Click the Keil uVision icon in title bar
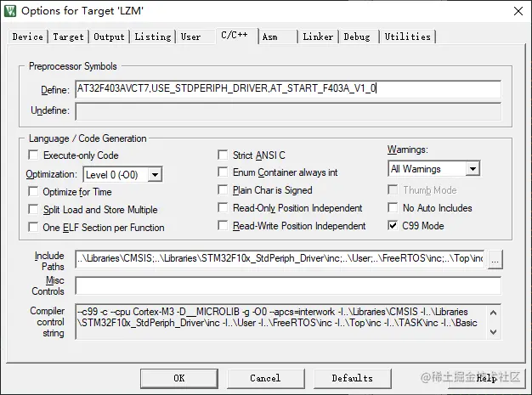532x395 pixels. click(x=10, y=11)
